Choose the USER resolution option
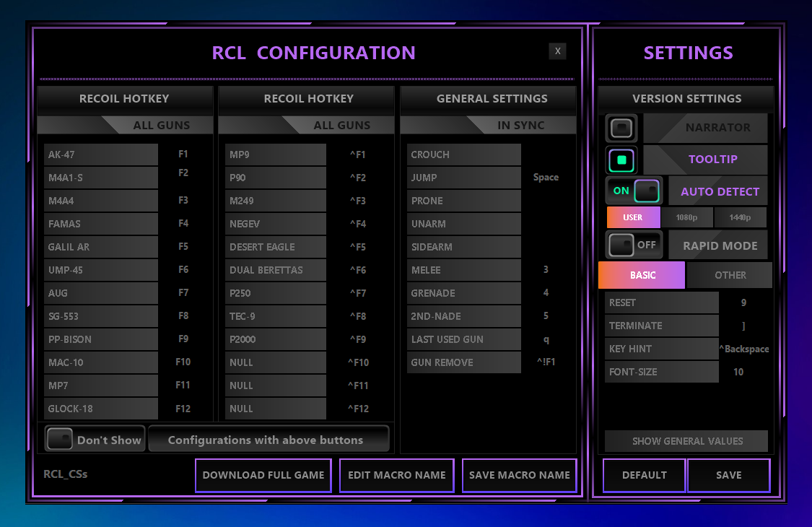This screenshot has height=527, width=812. tap(633, 217)
